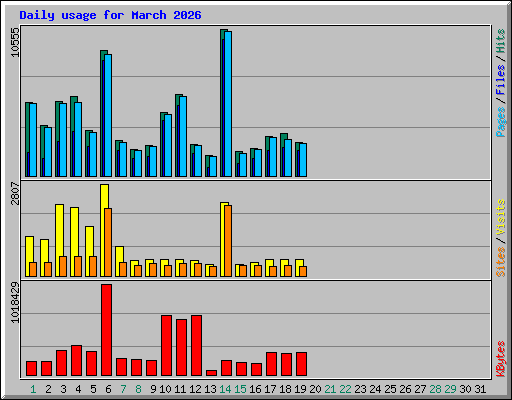Click day 10 on the x-axis
The image size is (512, 400).
pos(165,389)
